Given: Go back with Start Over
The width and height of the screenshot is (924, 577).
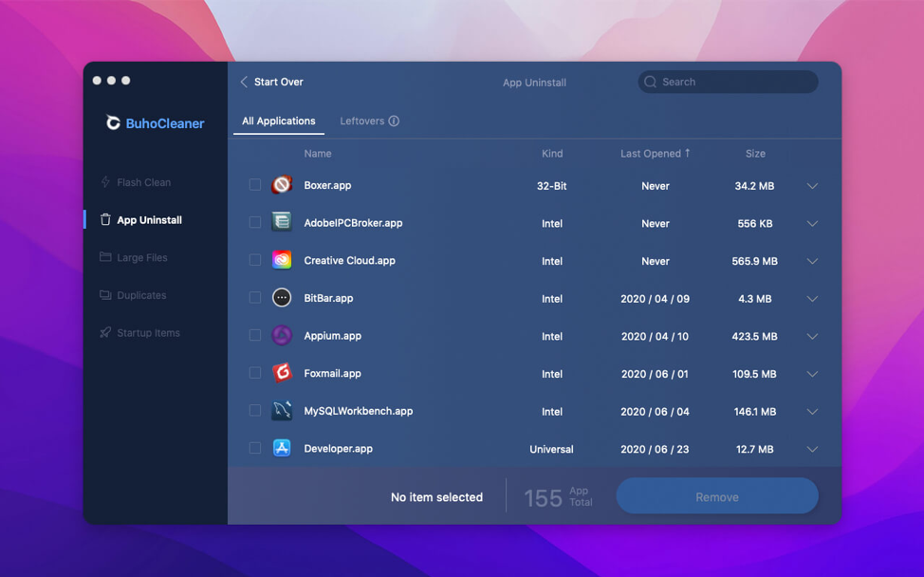Looking at the screenshot, I should (x=271, y=82).
